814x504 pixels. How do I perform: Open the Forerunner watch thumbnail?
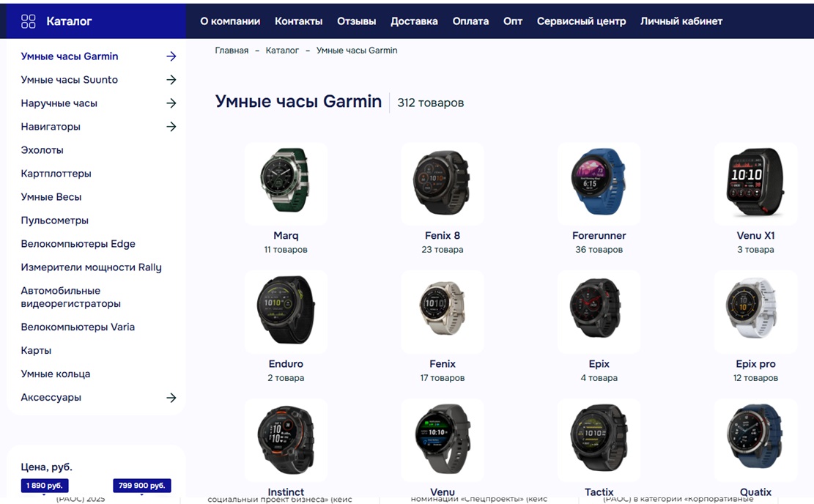pos(599,184)
